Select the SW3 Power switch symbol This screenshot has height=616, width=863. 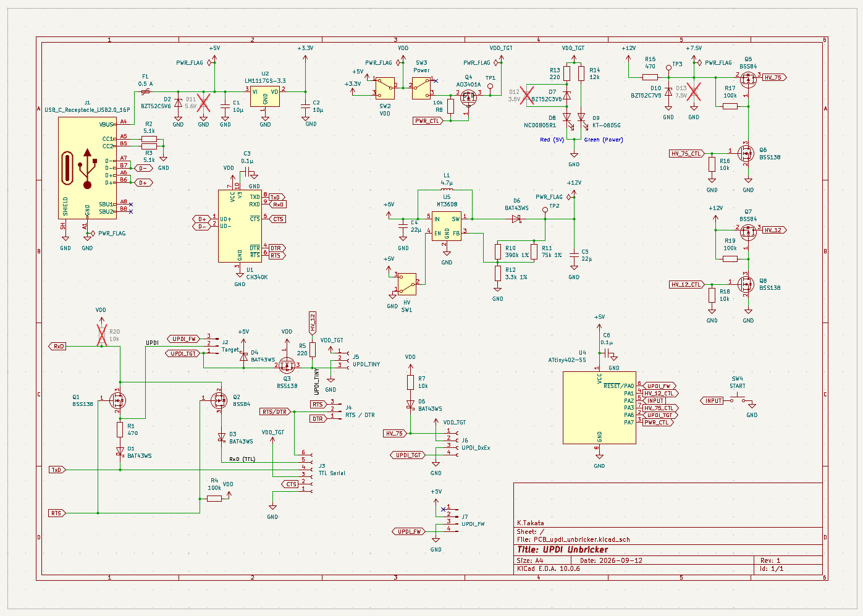(x=422, y=88)
